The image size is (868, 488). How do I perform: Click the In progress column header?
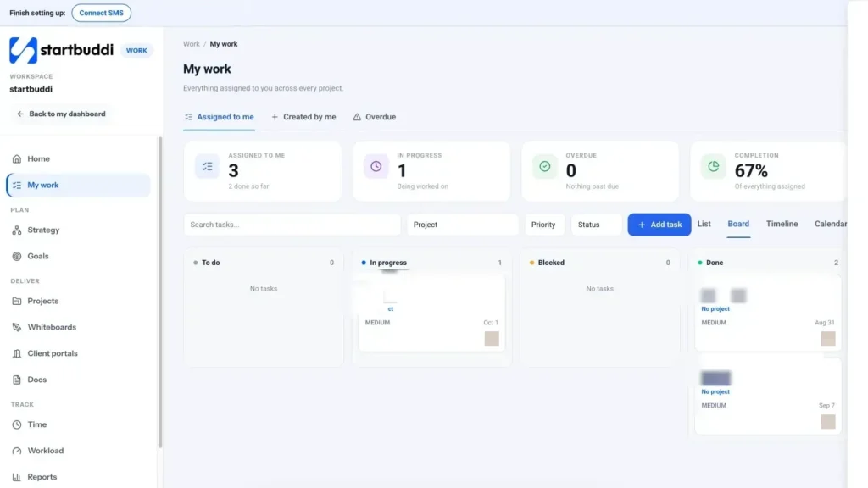(431, 263)
